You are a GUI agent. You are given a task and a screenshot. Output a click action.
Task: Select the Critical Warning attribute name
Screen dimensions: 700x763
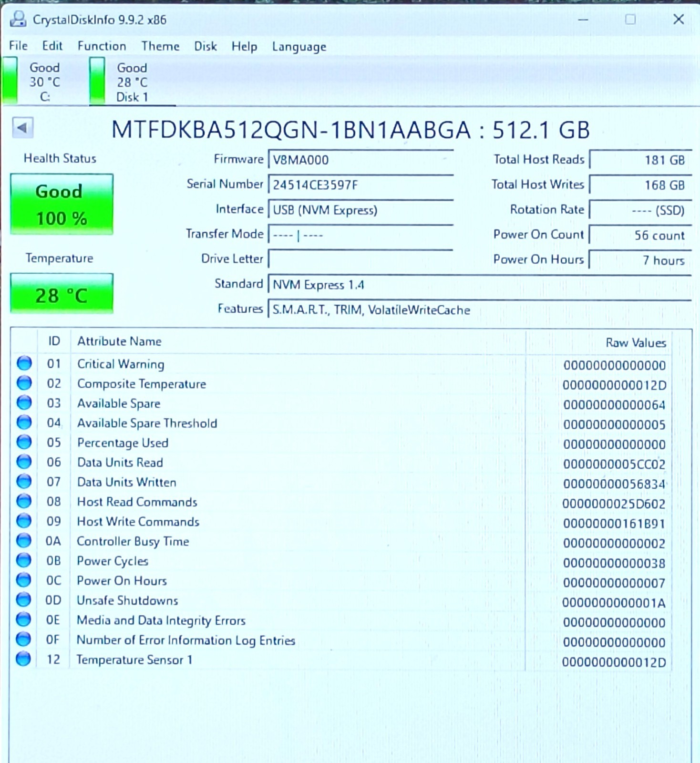[121, 364]
